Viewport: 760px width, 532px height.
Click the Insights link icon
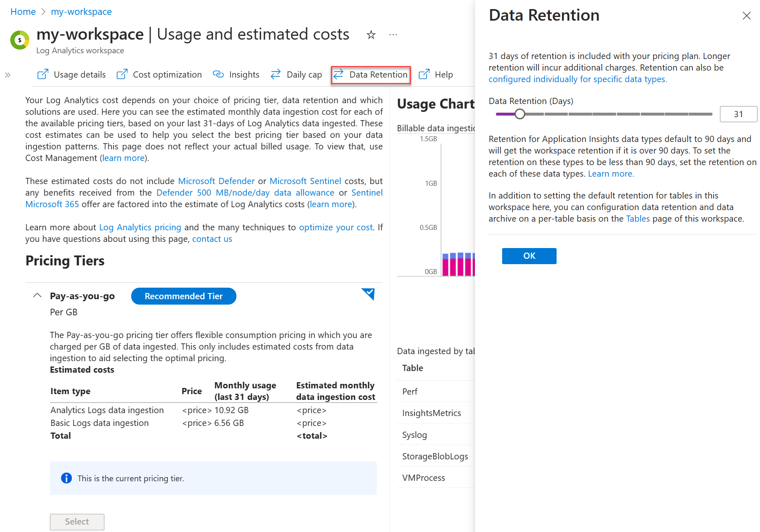(x=218, y=74)
